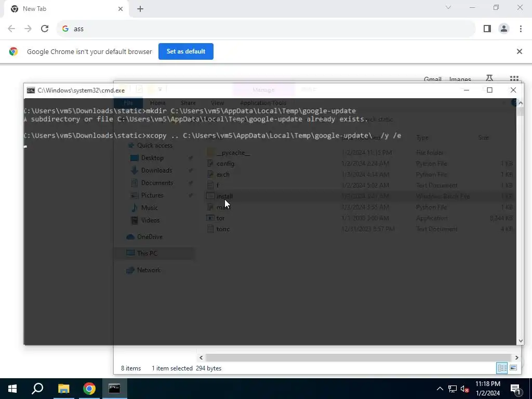
Task: Select the config Python file
Action: click(x=225, y=164)
